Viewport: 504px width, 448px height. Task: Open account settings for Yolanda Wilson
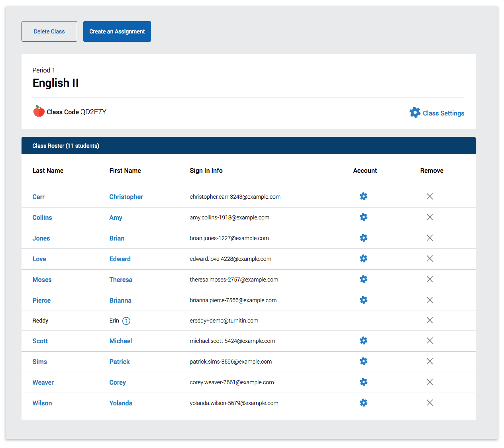click(x=363, y=403)
